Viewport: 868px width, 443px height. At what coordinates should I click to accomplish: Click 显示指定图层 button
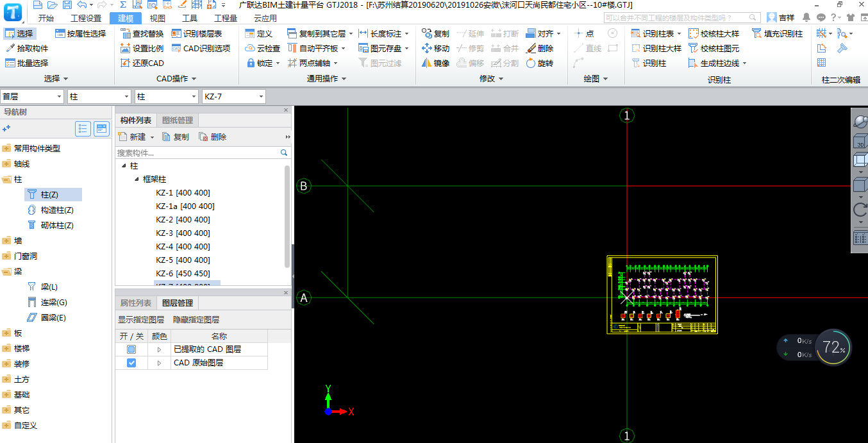(141, 319)
